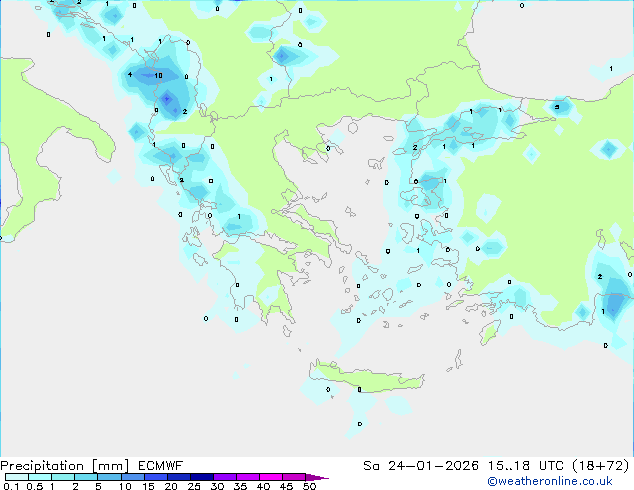This screenshot has height=490, width=634.
Task: Click the '4' precipitation value on the map
Action: click(x=130, y=74)
